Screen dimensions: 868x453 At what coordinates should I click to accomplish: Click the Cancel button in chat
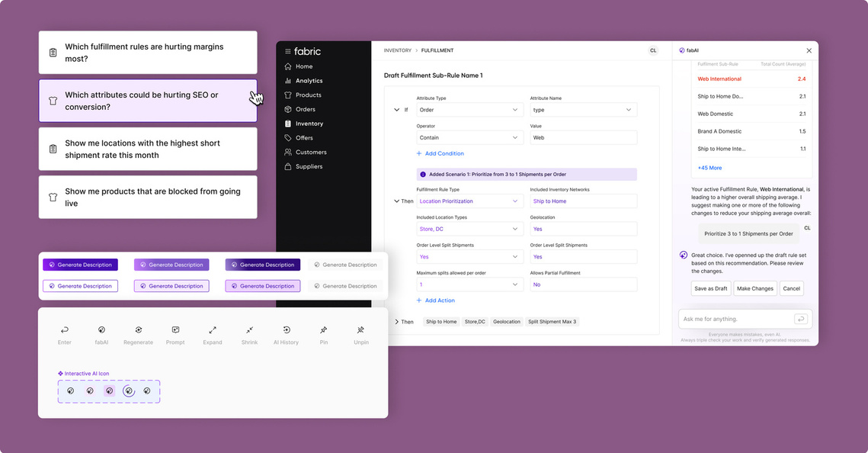792,288
